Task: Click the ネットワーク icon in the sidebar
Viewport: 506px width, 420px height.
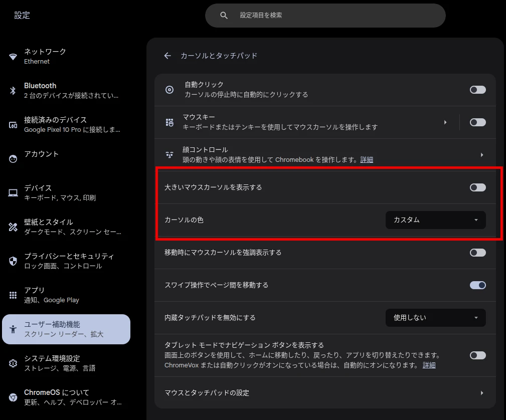Action: point(13,56)
